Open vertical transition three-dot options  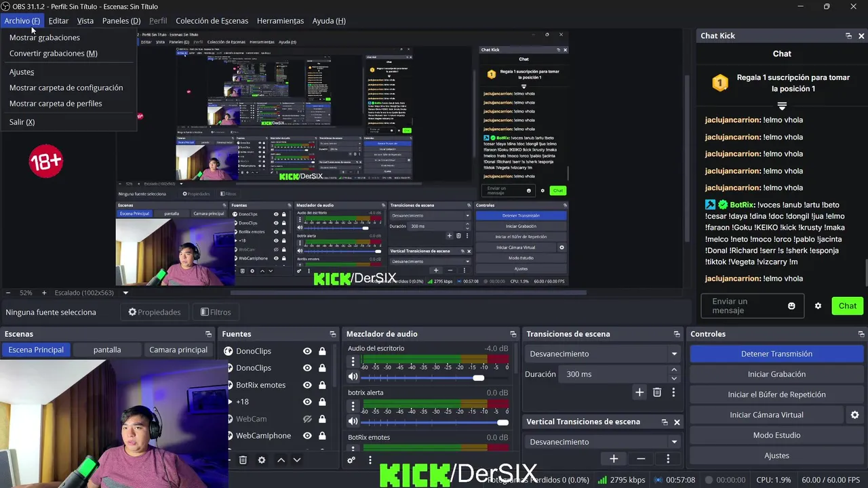tap(668, 459)
